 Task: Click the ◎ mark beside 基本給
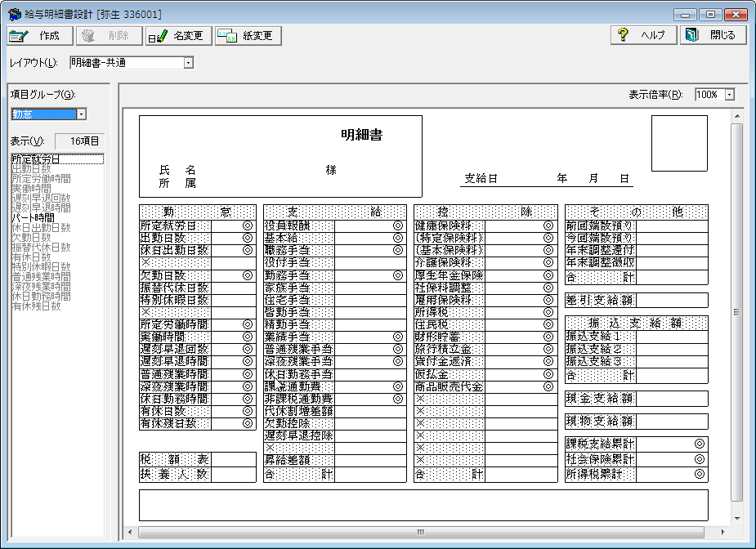pos(398,238)
